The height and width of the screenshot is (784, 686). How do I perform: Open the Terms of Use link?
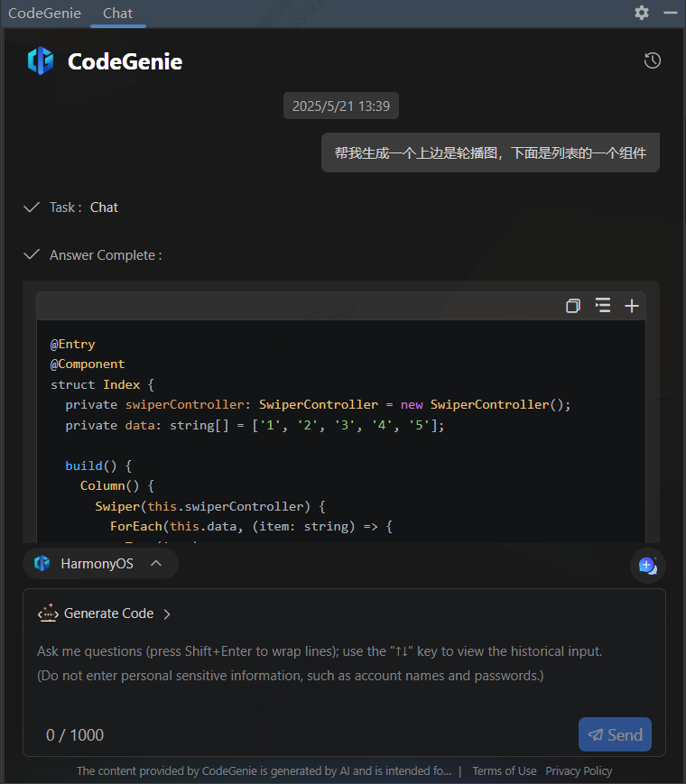505,771
